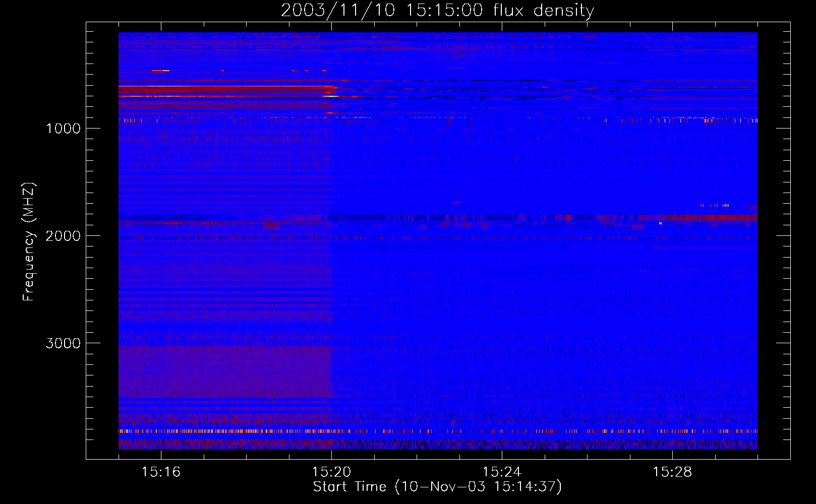The height and width of the screenshot is (504, 816).
Task: Click the 2000 frequency tick label
Action: (63, 236)
